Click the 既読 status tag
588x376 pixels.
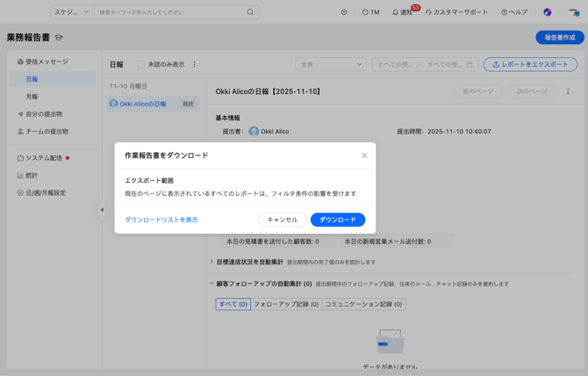(188, 104)
